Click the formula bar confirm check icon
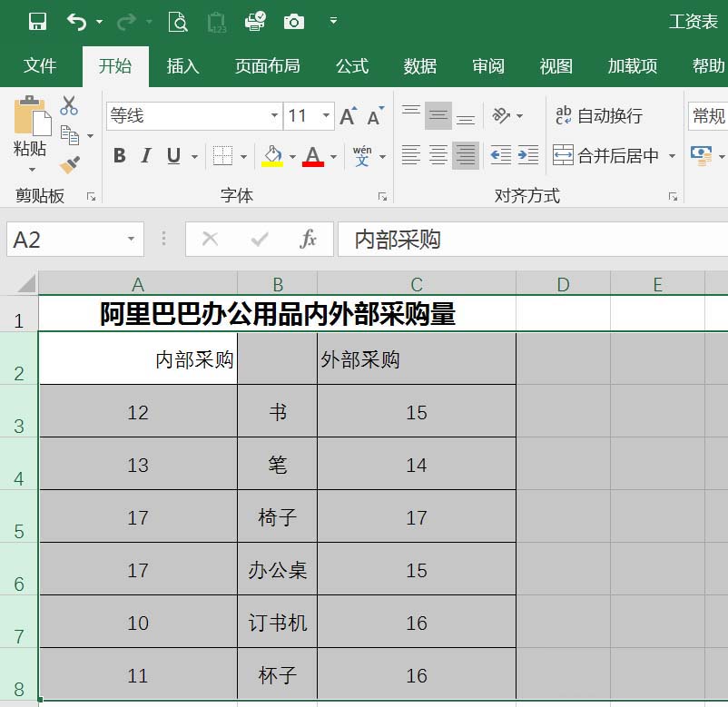The width and height of the screenshot is (728, 707). (x=260, y=240)
